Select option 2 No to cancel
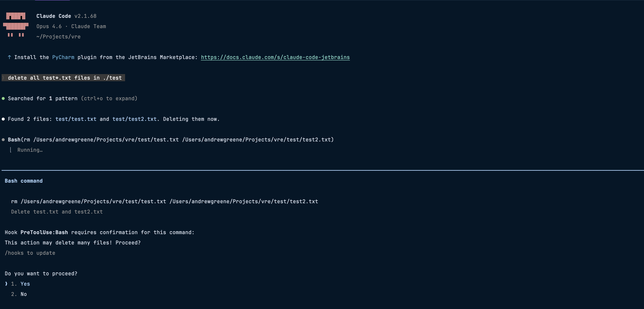 [19, 294]
